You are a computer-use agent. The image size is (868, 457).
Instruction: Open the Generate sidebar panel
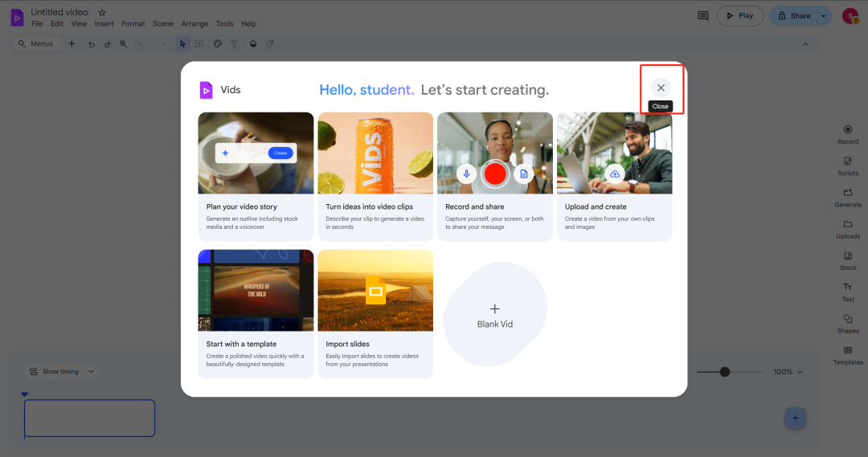pyautogui.click(x=848, y=198)
